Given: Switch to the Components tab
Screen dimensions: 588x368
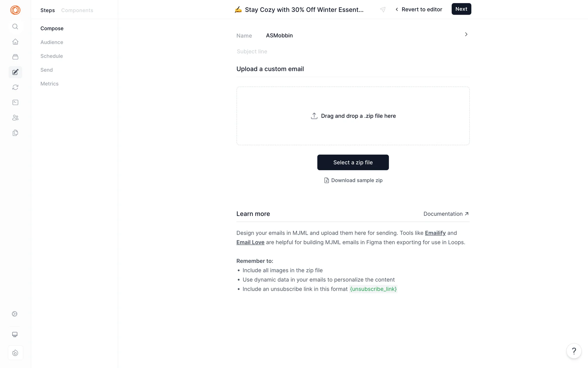Looking at the screenshot, I should tap(77, 10).
